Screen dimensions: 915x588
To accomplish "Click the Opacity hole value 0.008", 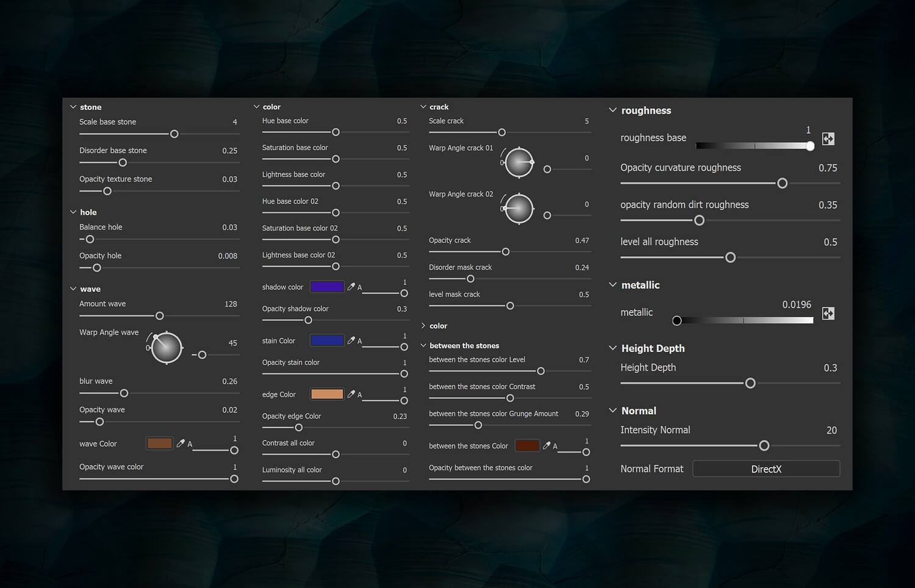I will pyautogui.click(x=228, y=256).
